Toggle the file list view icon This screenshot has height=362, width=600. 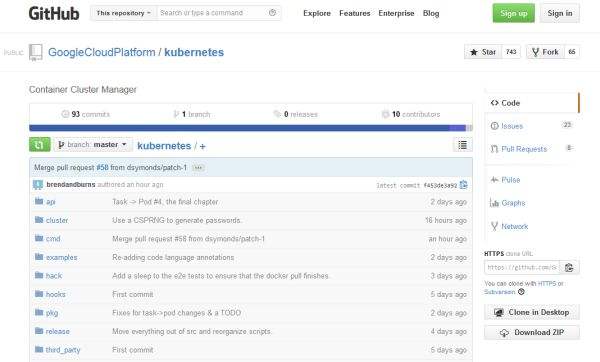click(x=462, y=145)
